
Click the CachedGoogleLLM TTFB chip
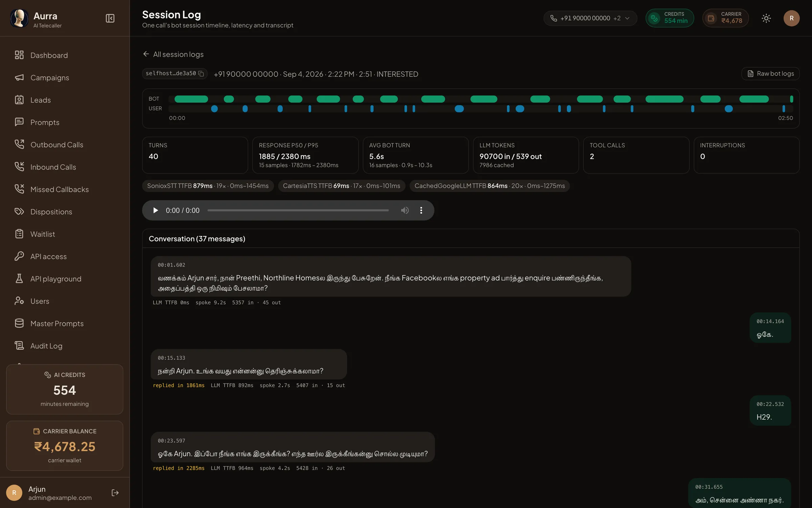pyautogui.click(x=490, y=186)
